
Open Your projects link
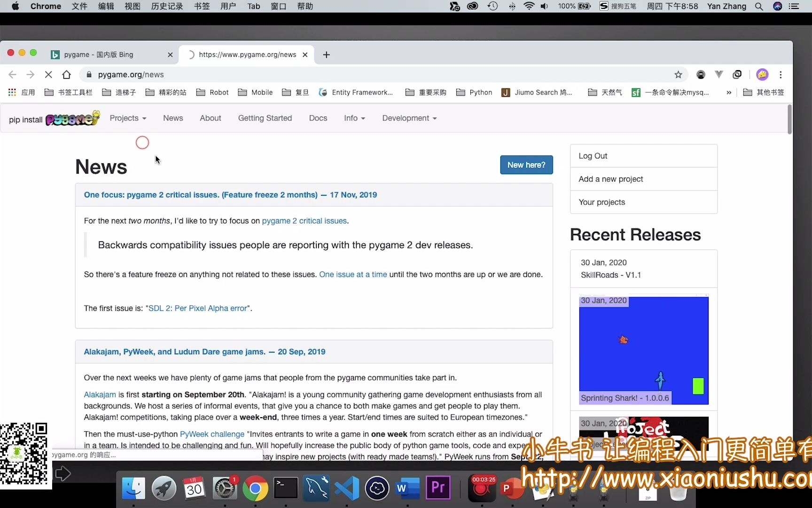[x=643, y=202]
